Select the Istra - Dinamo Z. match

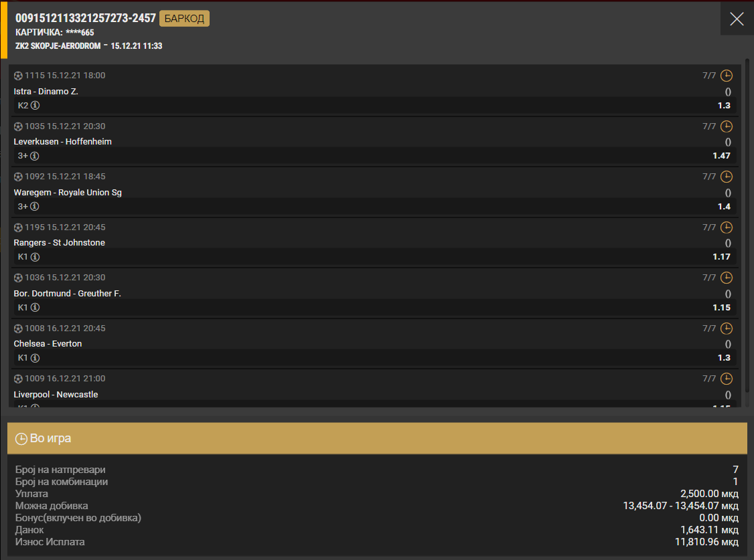point(46,91)
